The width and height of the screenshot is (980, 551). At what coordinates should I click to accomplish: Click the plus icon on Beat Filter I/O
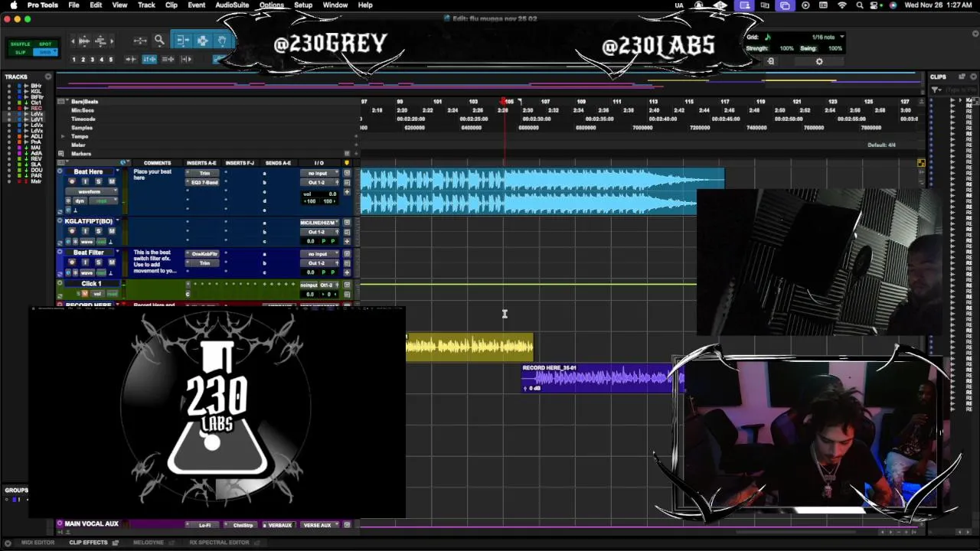(x=347, y=272)
